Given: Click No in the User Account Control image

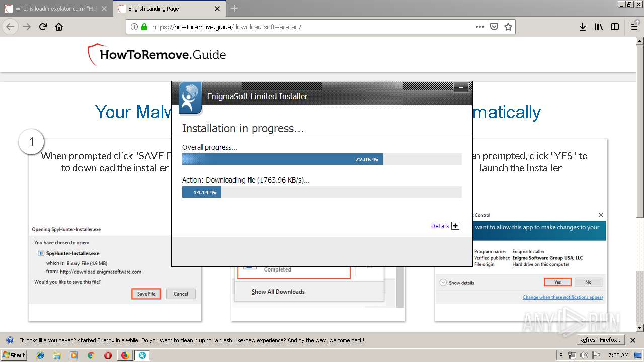Looking at the screenshot, I should 588,282.
